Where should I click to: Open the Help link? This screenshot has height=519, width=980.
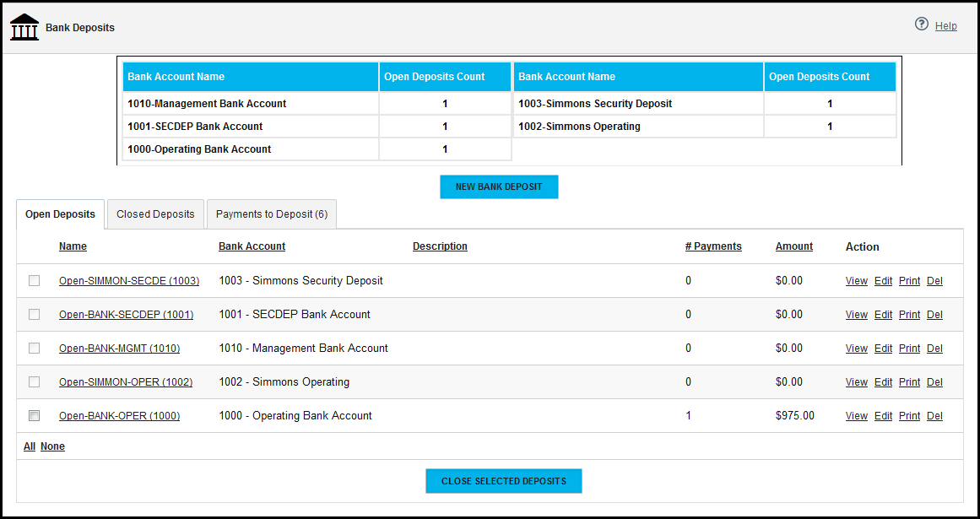pyautogui.click(x=945, y=26)
